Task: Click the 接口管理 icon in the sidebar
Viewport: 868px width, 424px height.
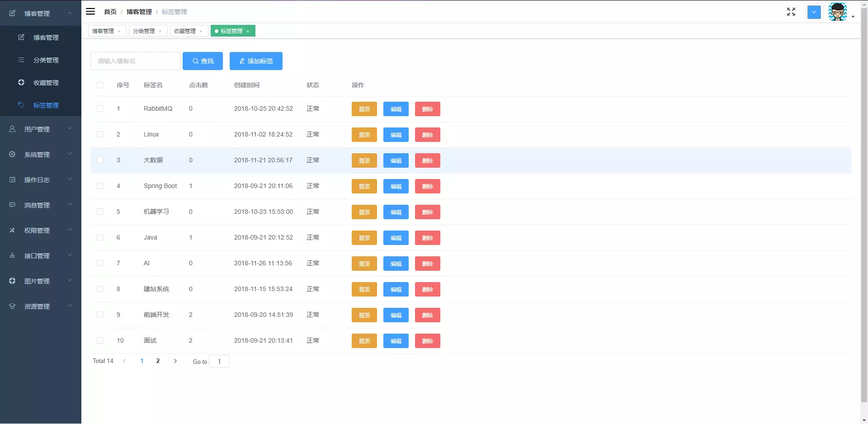Action: tap(12, 255)
